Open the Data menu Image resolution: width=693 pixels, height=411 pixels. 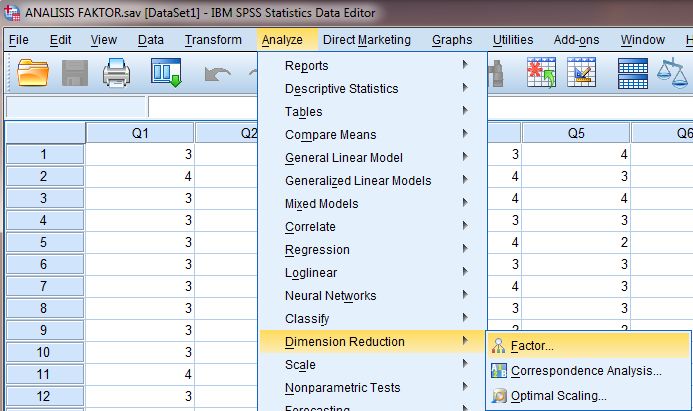tap(150, 40)
